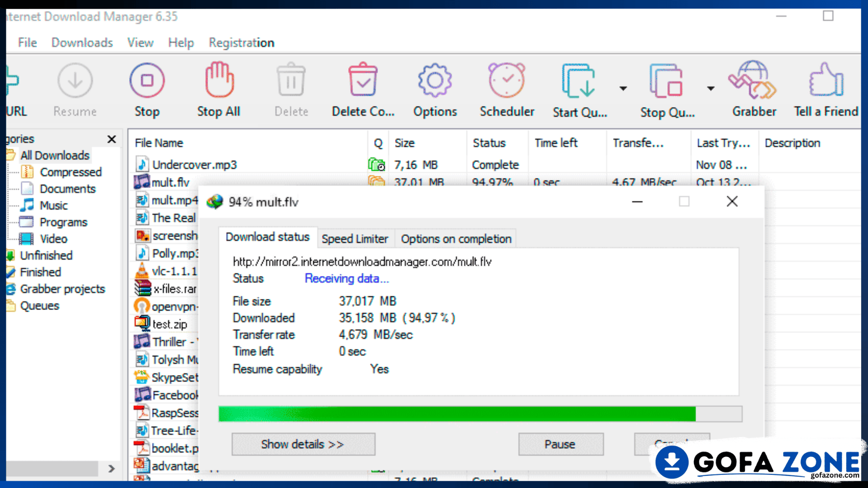Viewport: 868px width, 488px height.
Task: Launch the Grabber tool
Action: 753,80
